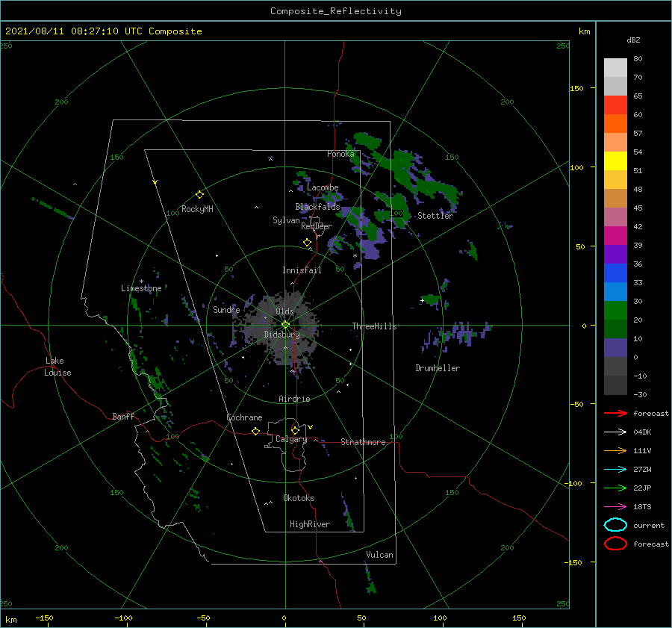Click the yellow diamond marker above RockyMH
This screenshot has width=672, height=628.
[x=199, y=195]
